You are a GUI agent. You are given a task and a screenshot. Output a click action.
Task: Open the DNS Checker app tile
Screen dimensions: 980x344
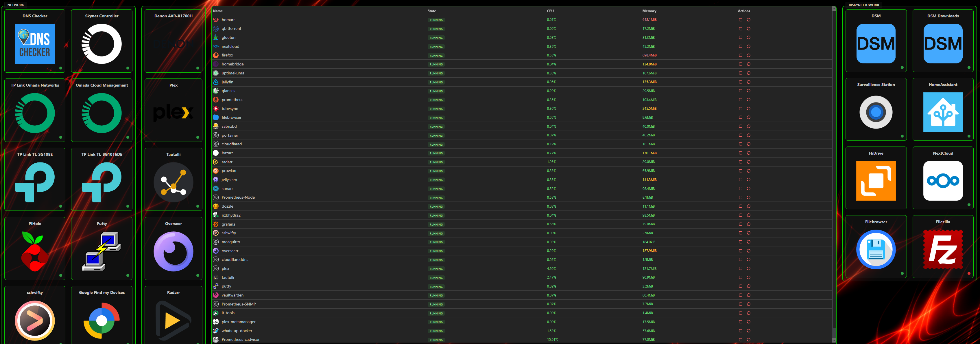tap(35, 43)
